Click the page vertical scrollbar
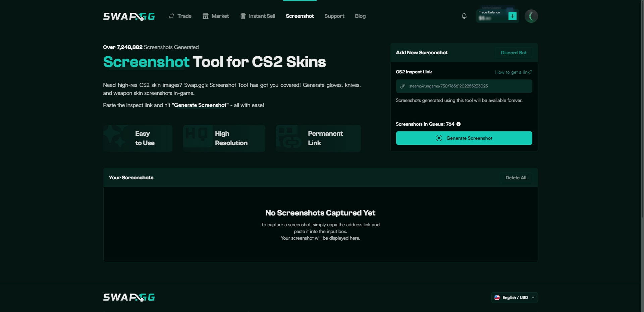The width and height of the screenshot is (644, 312). coord(642,109)
